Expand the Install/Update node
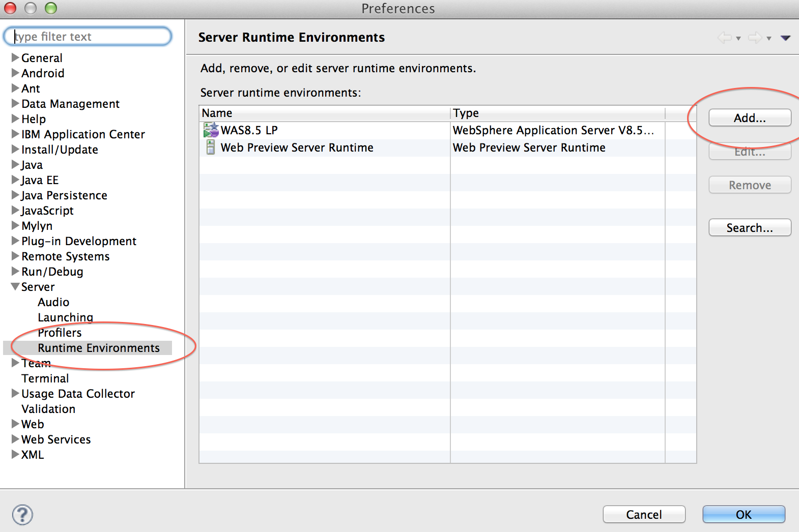This screenshot has height=532, width=799. [x=15, y=149]
